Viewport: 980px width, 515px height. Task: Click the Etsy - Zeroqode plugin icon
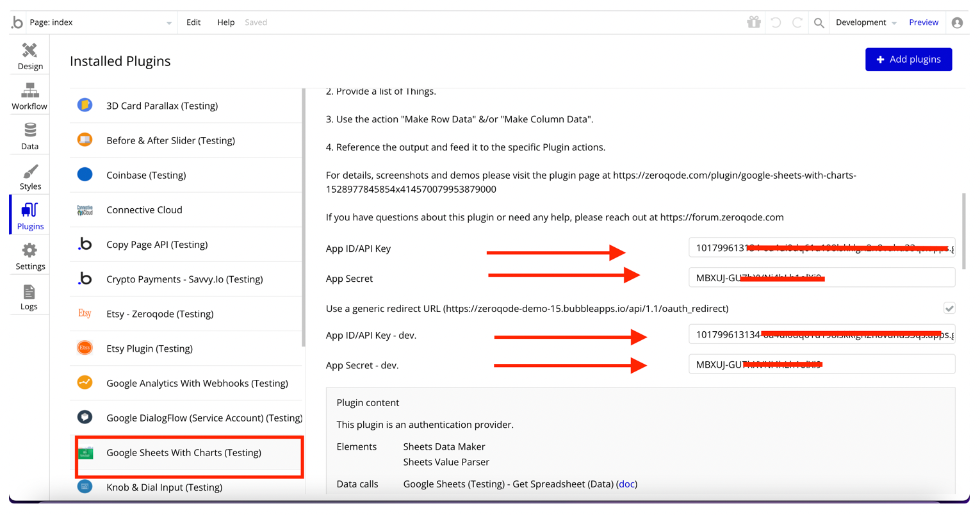pyautogui.click(x=85, y=313)
